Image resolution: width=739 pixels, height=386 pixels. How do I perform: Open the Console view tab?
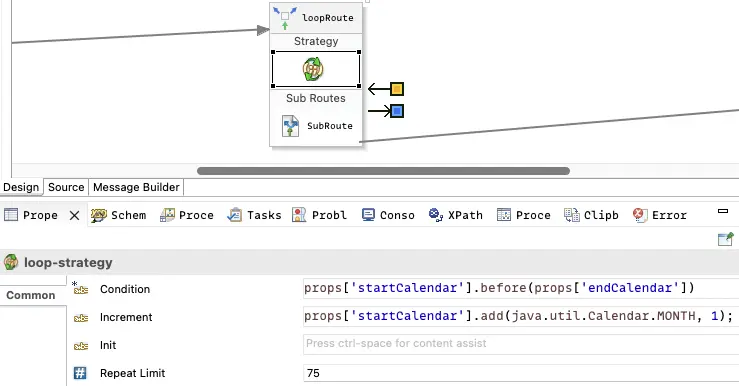tap(388, 215)
